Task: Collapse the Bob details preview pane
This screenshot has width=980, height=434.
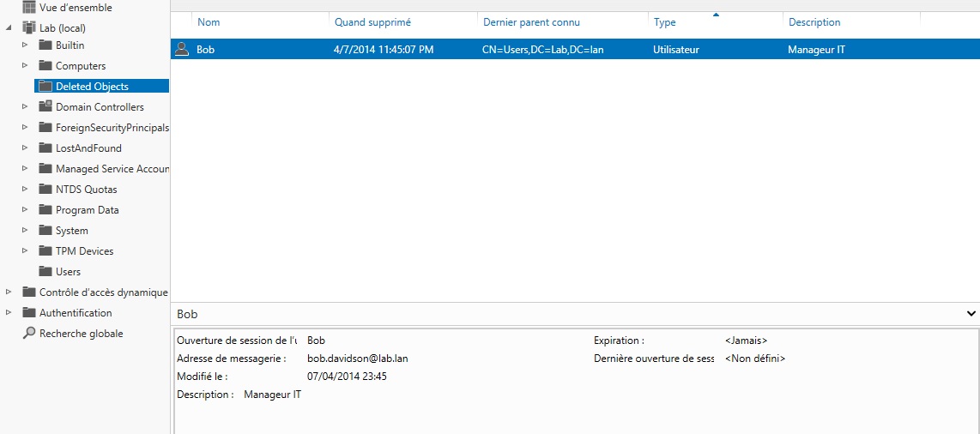Action: pos(971,315)
